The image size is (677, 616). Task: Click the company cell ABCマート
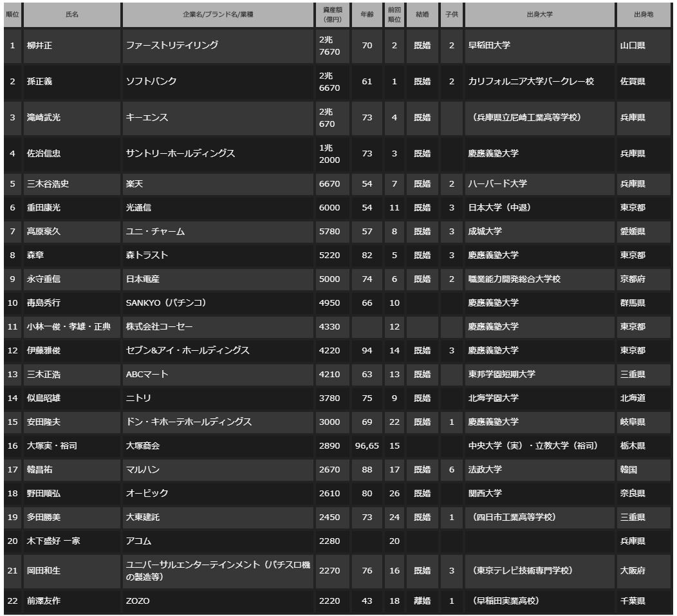coord(218,374)
